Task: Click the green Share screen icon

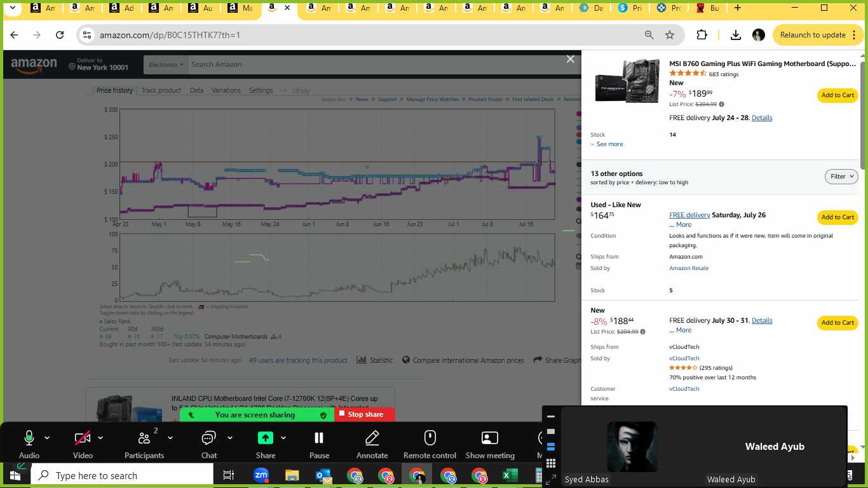Action: [x=265, y=438]
